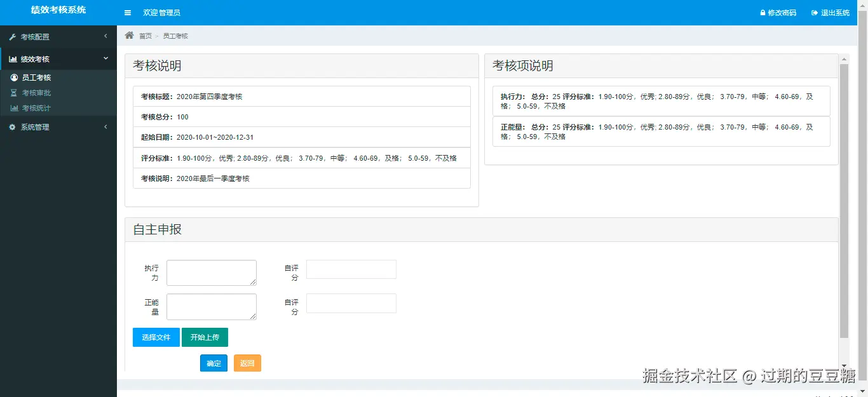Open the 考核配置 sidebar menu
This screenshot has height=397, width=868.
58,37
